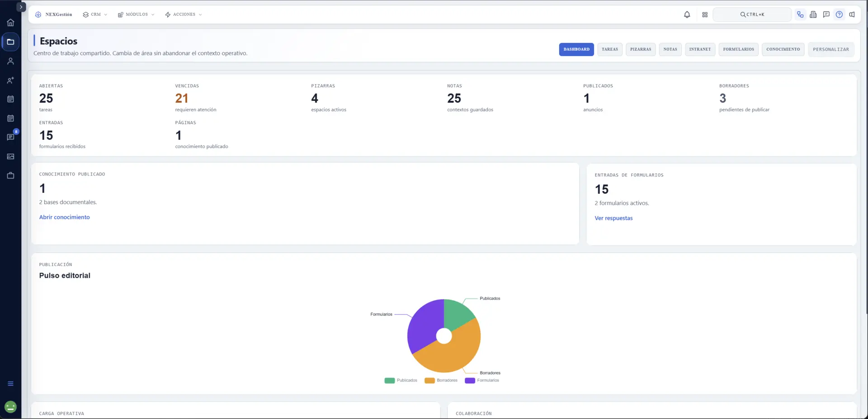
Task: Click the Publicados 1 anuncios stat
Action: tap(598, 98)
